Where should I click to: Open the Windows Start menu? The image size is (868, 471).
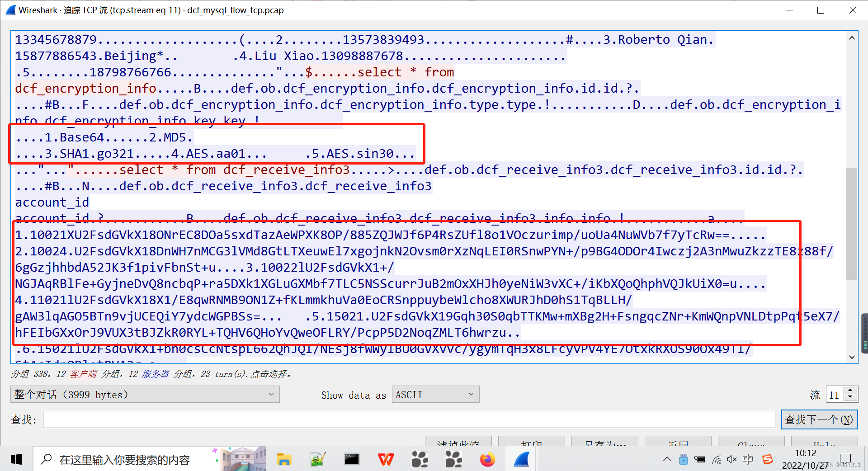coord(16,460)
